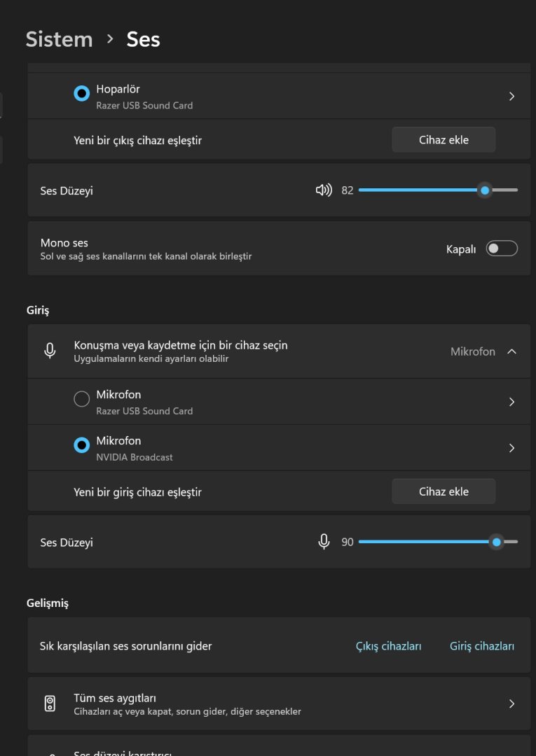Viewport: 536px width, 756px height.
Task: Mute input via the microphone volume icon
Action: point(324,542)
